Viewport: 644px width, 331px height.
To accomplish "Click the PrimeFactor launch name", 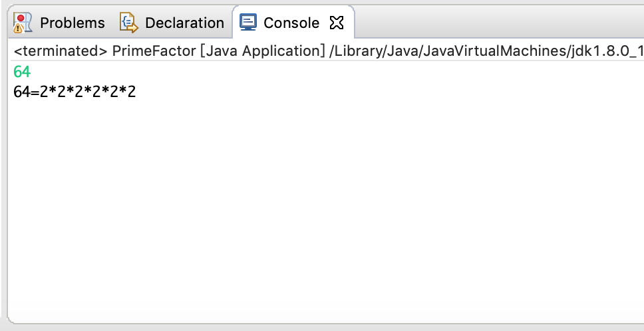I will 154,51.
